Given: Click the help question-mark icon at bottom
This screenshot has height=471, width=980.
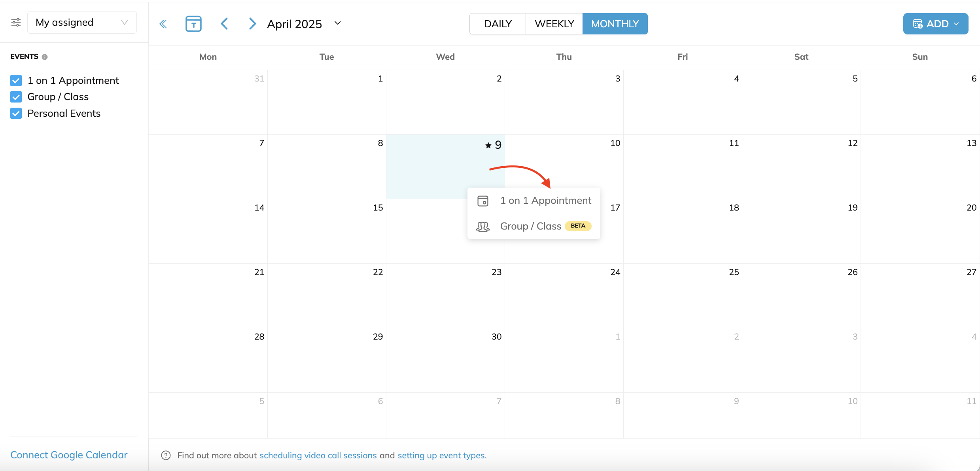Looking at the screenshot, I should (x=166, y=455).
